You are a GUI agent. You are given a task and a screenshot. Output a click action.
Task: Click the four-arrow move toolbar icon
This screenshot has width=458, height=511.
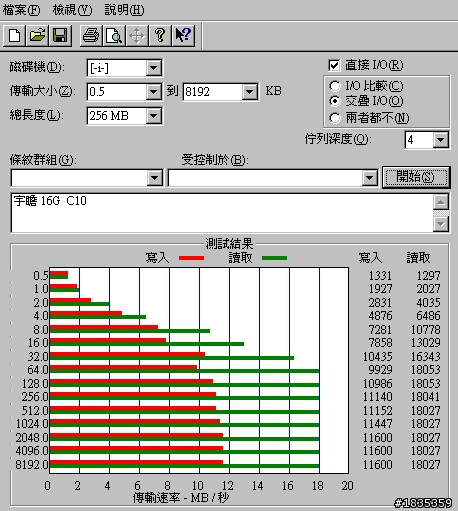[x=137, y=35]
